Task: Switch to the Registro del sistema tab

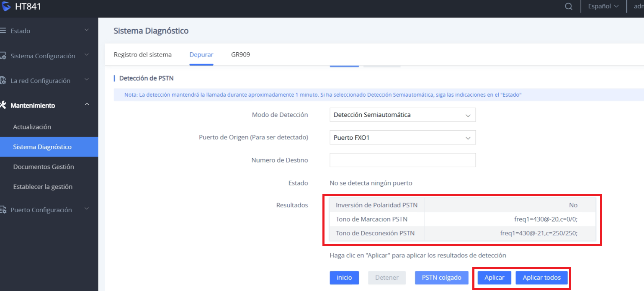Action: (142, 54)
